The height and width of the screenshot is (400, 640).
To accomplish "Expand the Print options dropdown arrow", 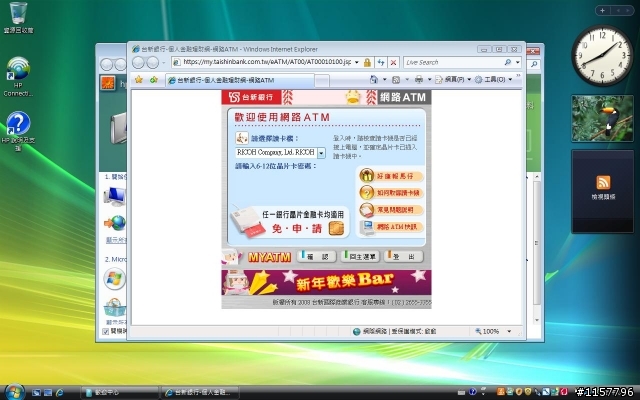I will [429, 80].
